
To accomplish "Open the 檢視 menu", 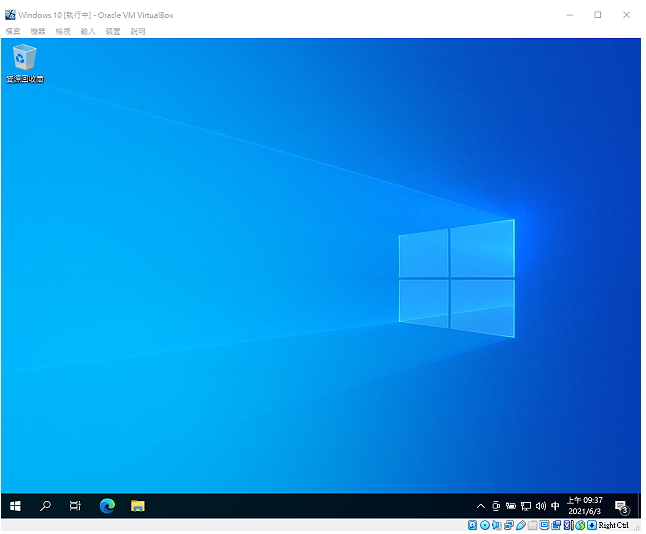I will click(x=63, y=31).
